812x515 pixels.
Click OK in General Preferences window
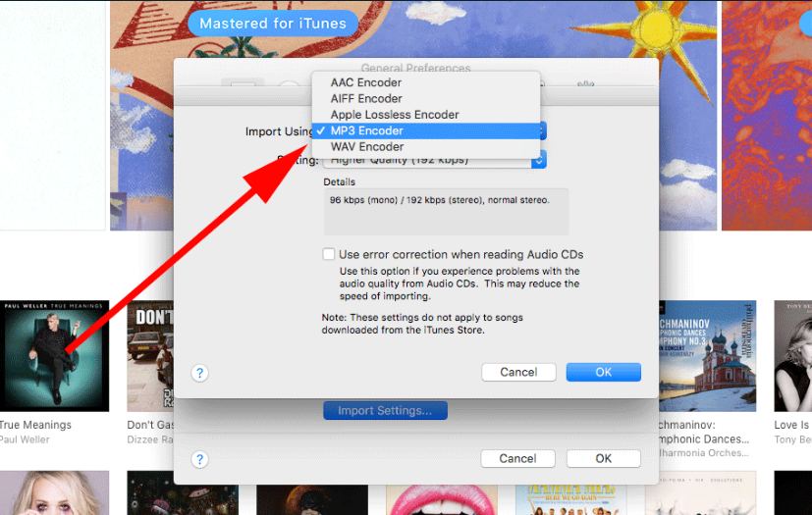[x=603, y=458]
